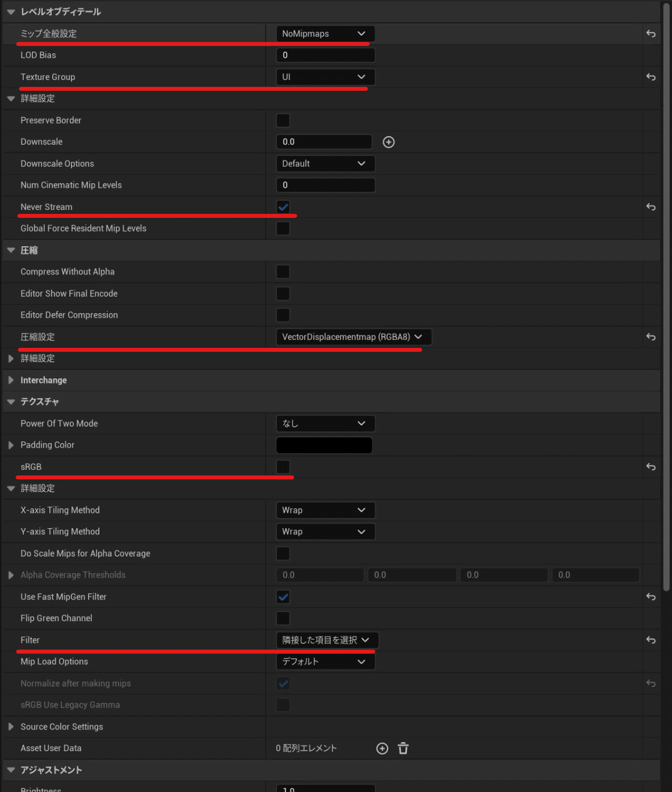Reset 圧縮設定 compression setting arrow

click(x=651, y=337)
